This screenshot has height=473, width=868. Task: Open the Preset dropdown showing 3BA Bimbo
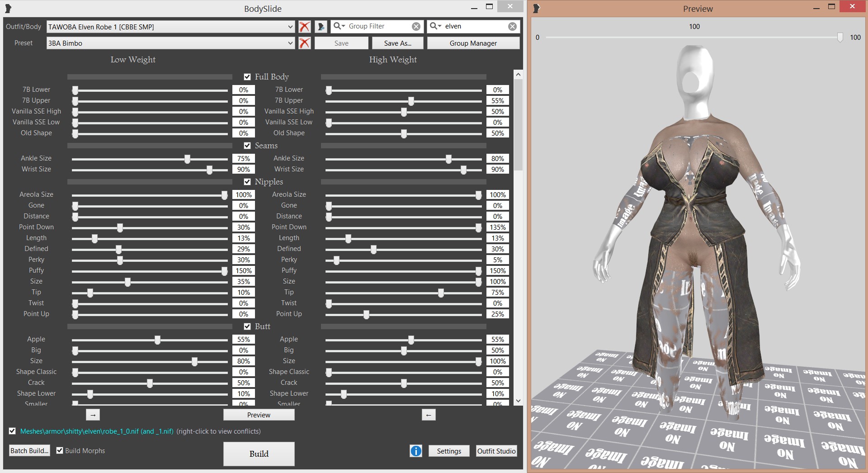pyautogui.click(x=290, y=43)
